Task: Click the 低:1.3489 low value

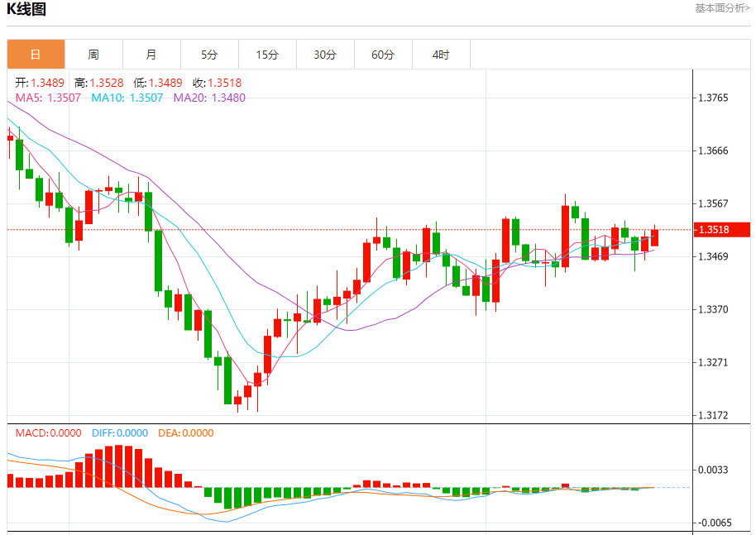Action: click(158, 83)
